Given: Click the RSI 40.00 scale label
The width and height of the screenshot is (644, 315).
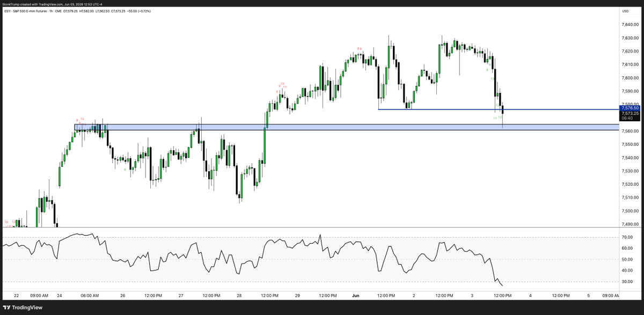Looking at the screenshot, I should tap(627, 271).
